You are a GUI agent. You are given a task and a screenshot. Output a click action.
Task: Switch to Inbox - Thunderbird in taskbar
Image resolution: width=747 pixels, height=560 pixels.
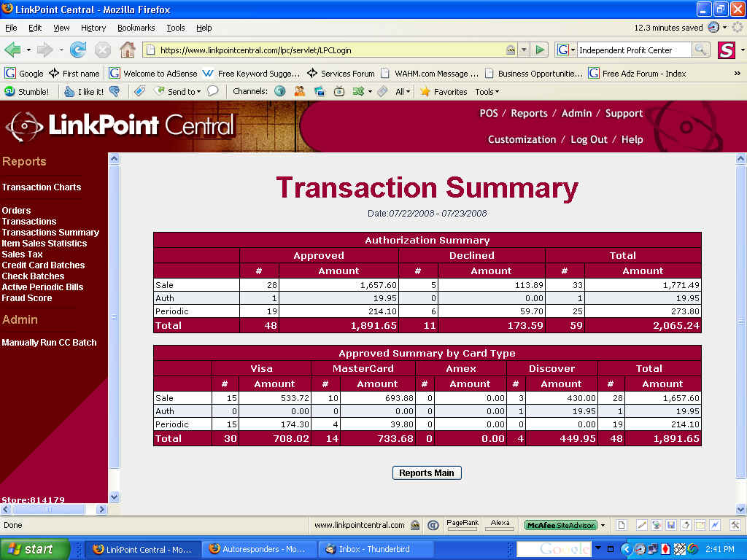pos(377,549)
